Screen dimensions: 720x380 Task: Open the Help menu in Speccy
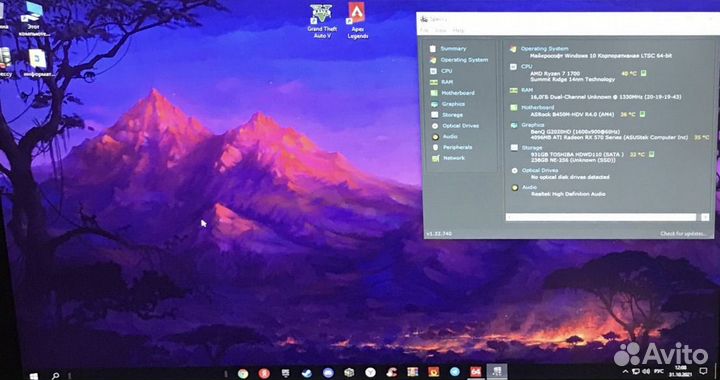click(x=458, y=30)
